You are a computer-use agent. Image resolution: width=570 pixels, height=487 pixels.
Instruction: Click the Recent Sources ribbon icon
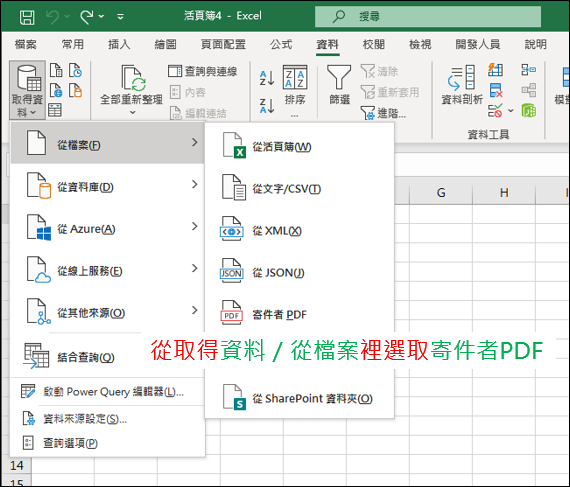pos(75,70)
